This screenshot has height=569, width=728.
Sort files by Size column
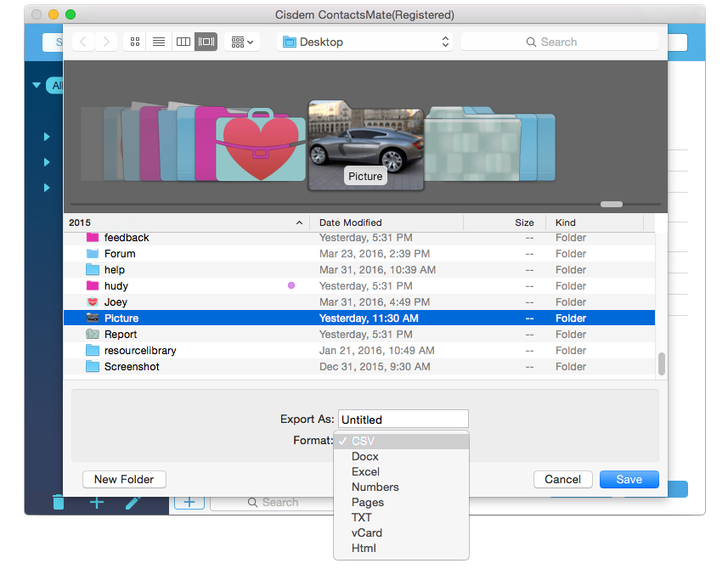pos(505,223)
